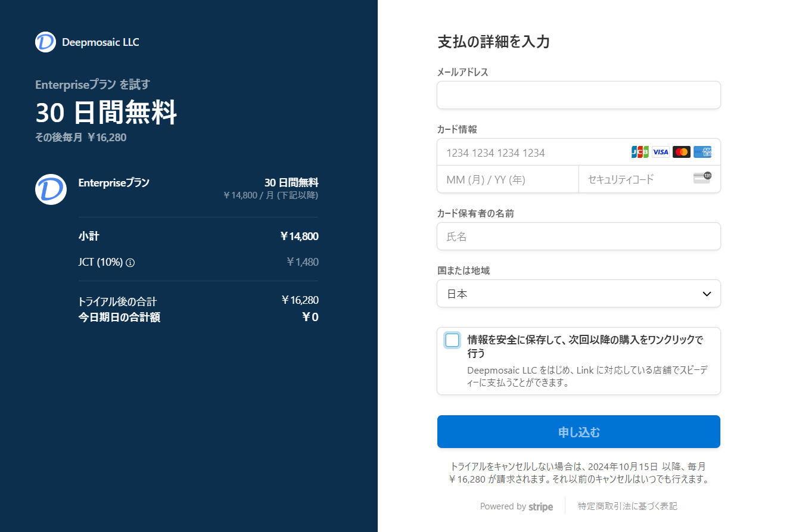
Task: Click the 小計 ￥14,800 amount
Action: tap(299, 237)
